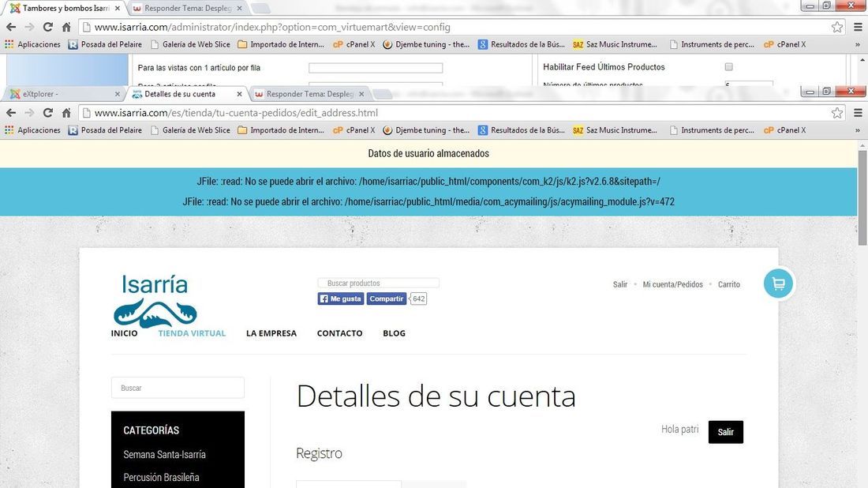Open TIENDA VIRTUAL menu item
This screenshot has height=488, width=868.
192,333
